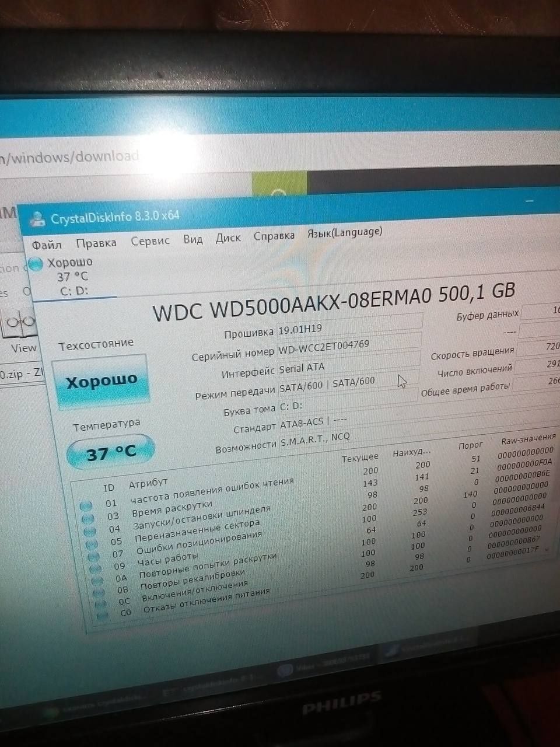
Task: Click the Число включений value field
Action: coord(538,365)
